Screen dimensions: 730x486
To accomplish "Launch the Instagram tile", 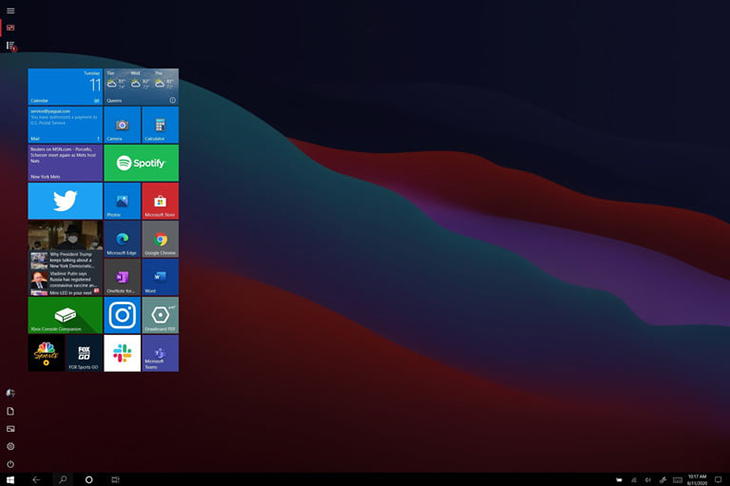I will coord(122,315).
